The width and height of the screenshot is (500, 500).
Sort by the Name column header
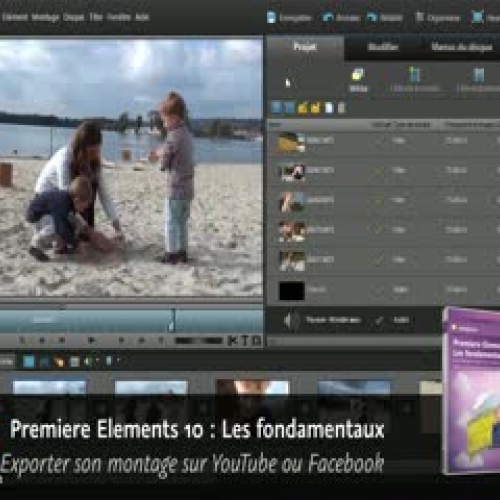coord(275,125)
